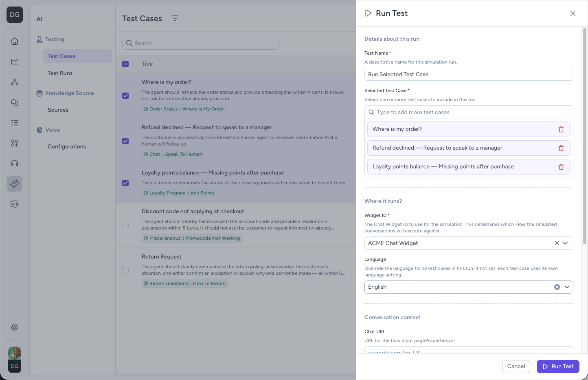Open the filter icon beside Test Cases
The height and width of the screenshot is (380, 588).
click(x=175, y=18)
